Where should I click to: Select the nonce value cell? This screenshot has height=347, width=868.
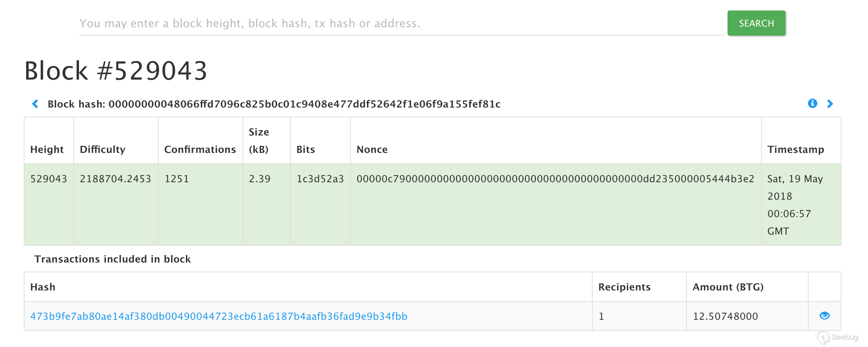pyautogui.click(x=555, y=179)
